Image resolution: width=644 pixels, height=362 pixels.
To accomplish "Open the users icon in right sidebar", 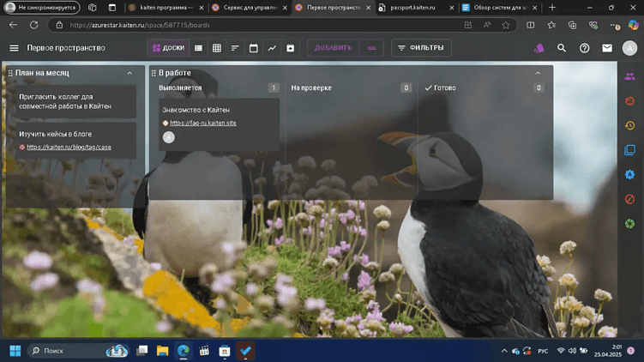I will (629, 76).
